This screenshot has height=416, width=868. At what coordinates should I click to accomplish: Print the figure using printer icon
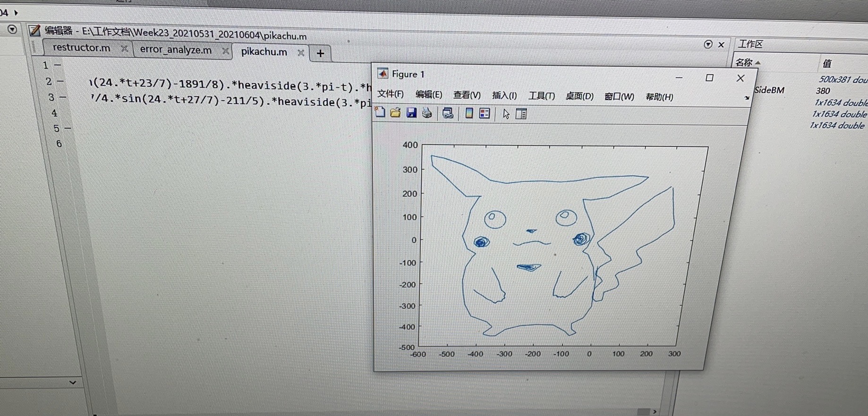(427, 113)
